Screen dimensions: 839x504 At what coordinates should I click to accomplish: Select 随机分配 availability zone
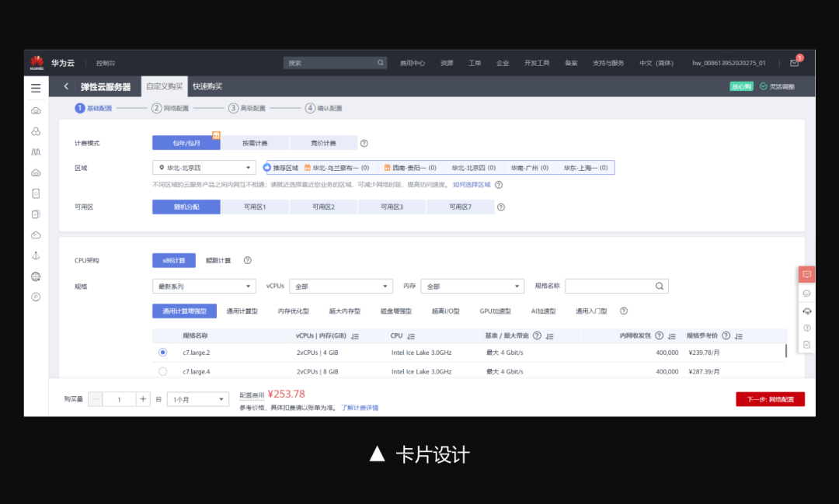point(186,207)
